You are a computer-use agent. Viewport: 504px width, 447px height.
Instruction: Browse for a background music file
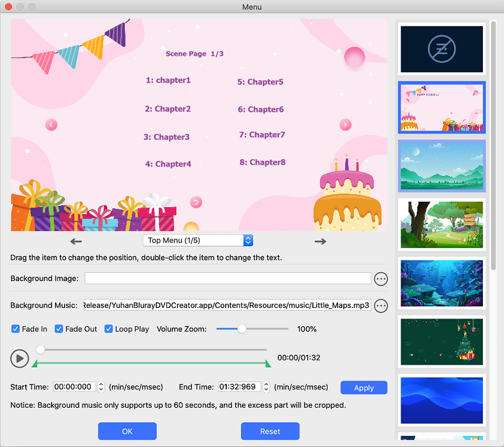pos(381,306)
